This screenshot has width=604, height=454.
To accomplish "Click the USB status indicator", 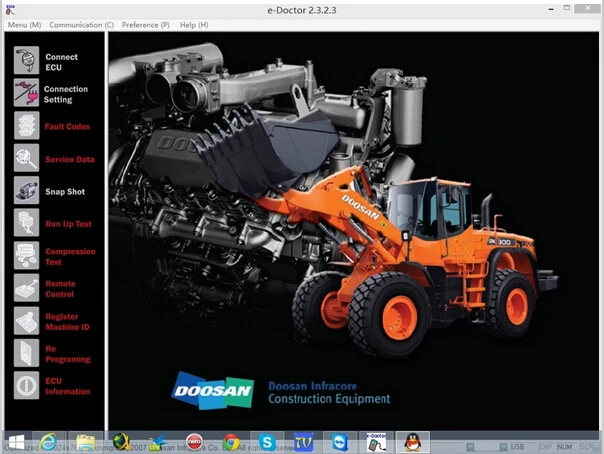I will [x=517, y=447].
